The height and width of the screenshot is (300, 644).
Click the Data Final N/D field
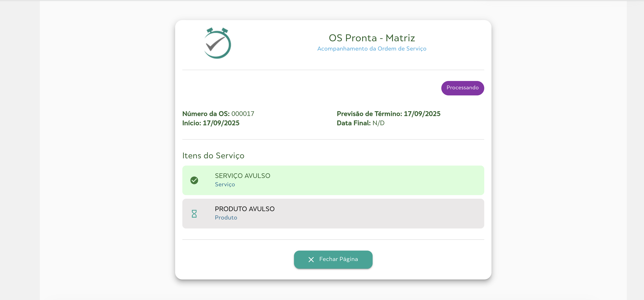click(x=360, y=123)
